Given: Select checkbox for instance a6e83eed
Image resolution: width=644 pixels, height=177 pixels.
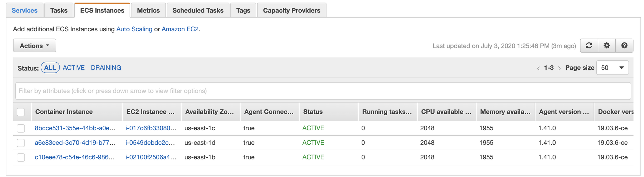Looking at the screenshot, I should point(21,143).
